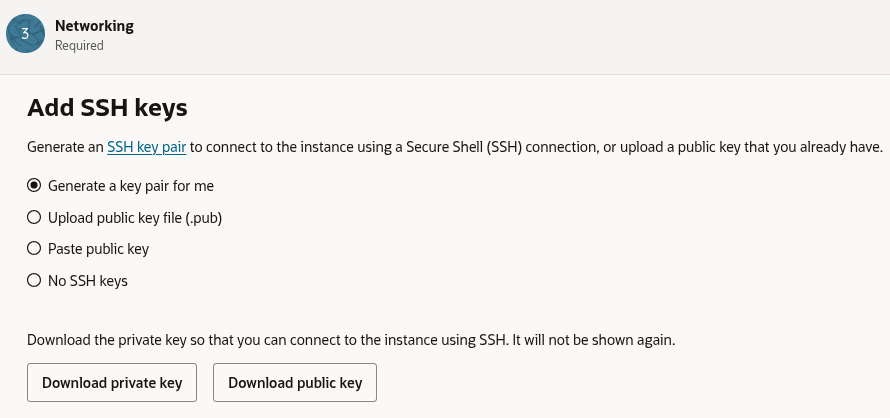
Task: Select the Paste public key radio button
Action: point(34,248)
